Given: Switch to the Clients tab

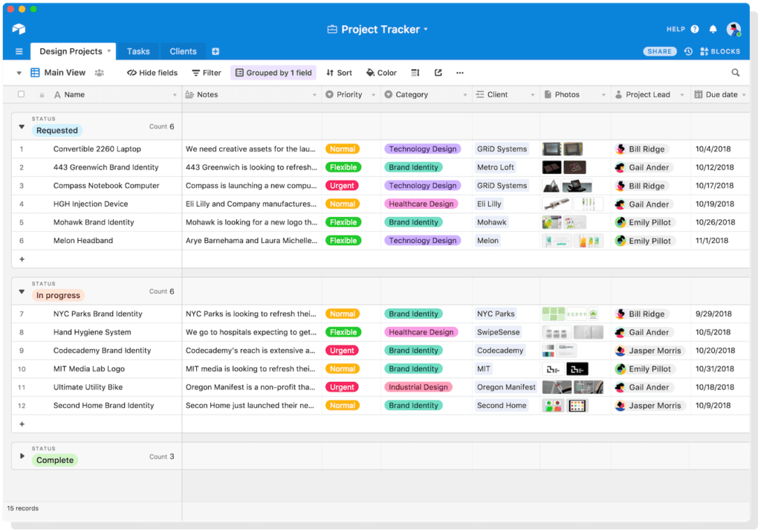Looking at the screenshot, I should point(183,51).
